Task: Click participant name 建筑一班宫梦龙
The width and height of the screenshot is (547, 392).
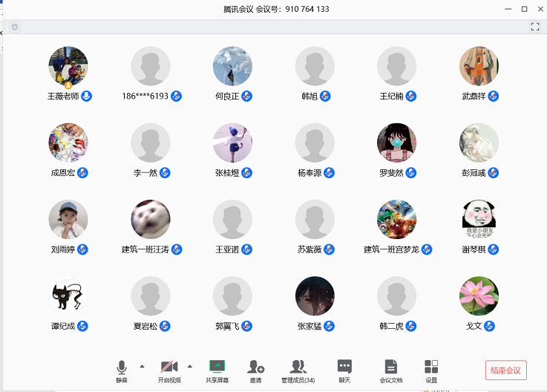Action: click(391, 249)
